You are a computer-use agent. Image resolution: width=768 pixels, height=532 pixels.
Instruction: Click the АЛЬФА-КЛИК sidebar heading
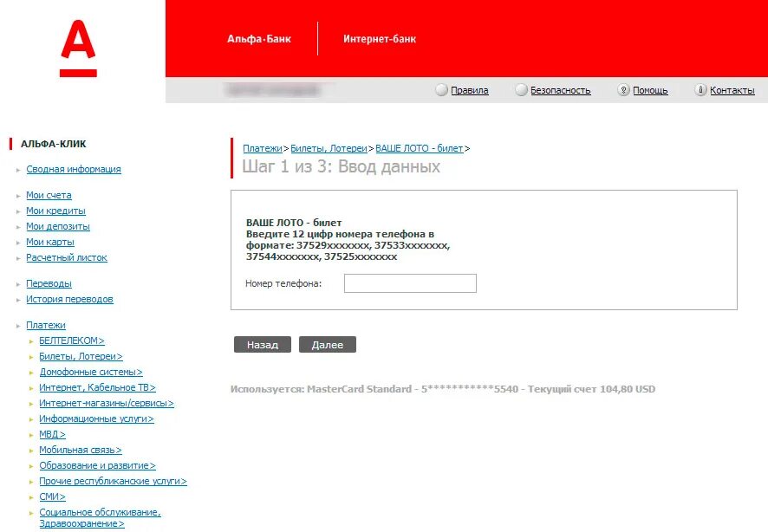pyautogui.click(x=54, y=145)
